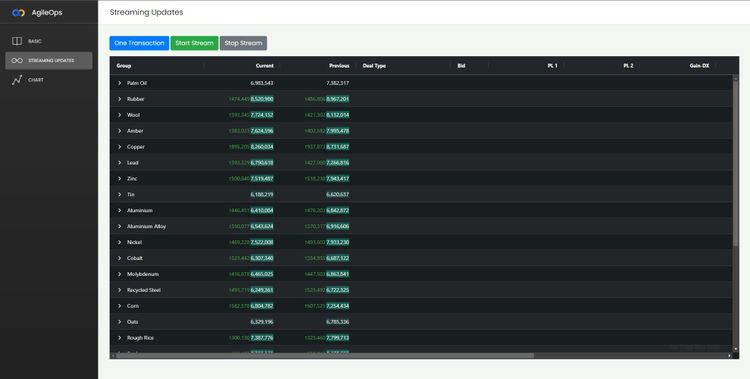The height and width of the screenshot is (379, 750).
Task: Click the highlighted Previous value for Lead
Action: click(x=338, y=163)
